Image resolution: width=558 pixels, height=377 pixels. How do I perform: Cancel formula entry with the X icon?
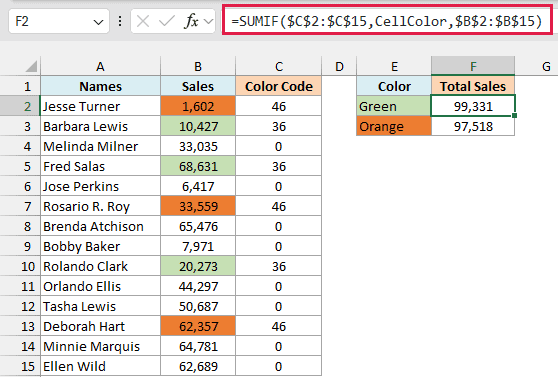[x=143, y=22]
